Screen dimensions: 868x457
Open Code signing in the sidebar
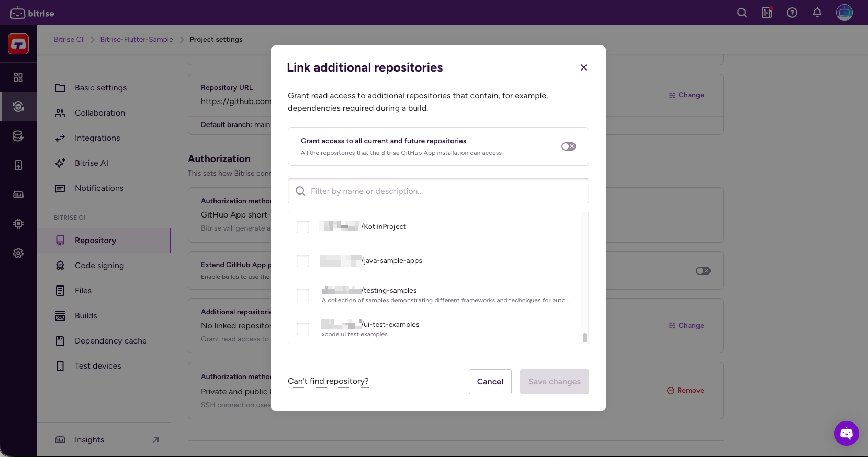pyautogui.click(x=104, y=266)
